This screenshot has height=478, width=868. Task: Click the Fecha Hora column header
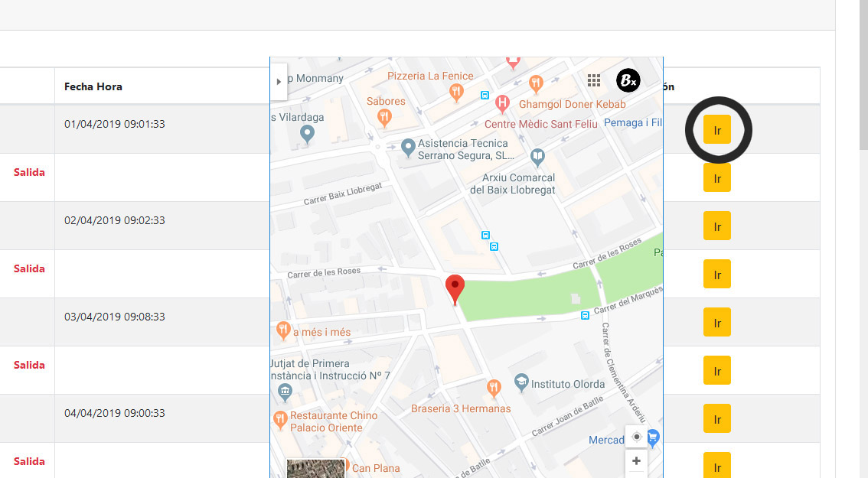point(93,86)
